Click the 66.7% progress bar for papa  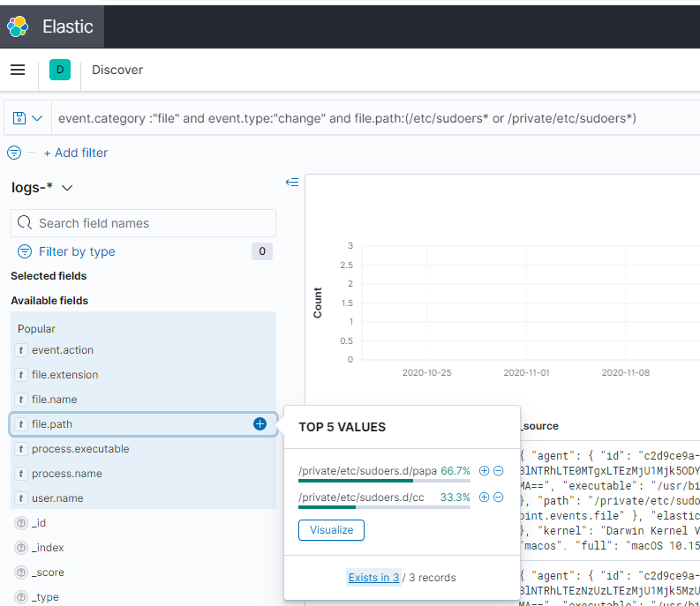pyautogui.click(x=384, y=481)
